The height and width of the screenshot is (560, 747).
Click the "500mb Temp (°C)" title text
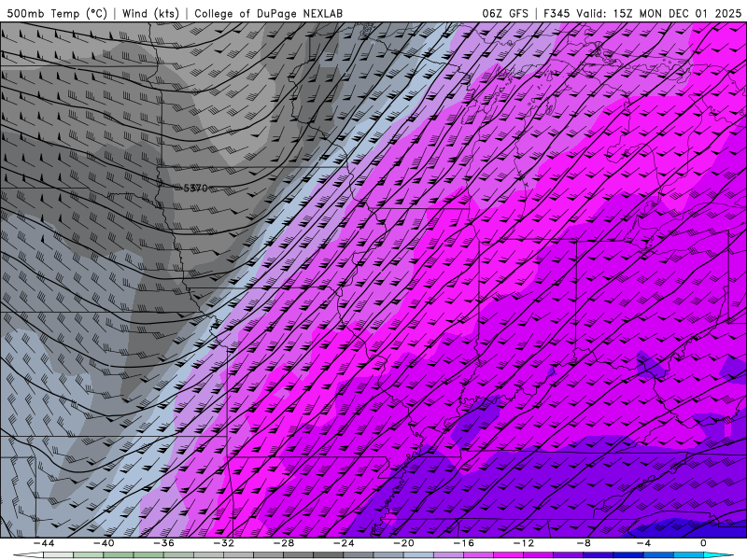pos(58,13)
